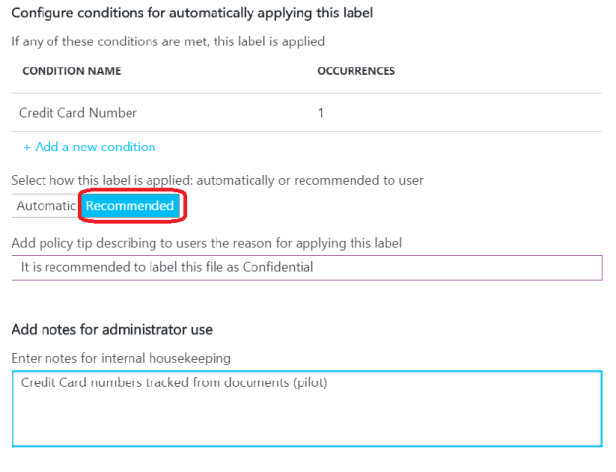
Task: Click the occurrences value 1
Action: pos(321,113)
